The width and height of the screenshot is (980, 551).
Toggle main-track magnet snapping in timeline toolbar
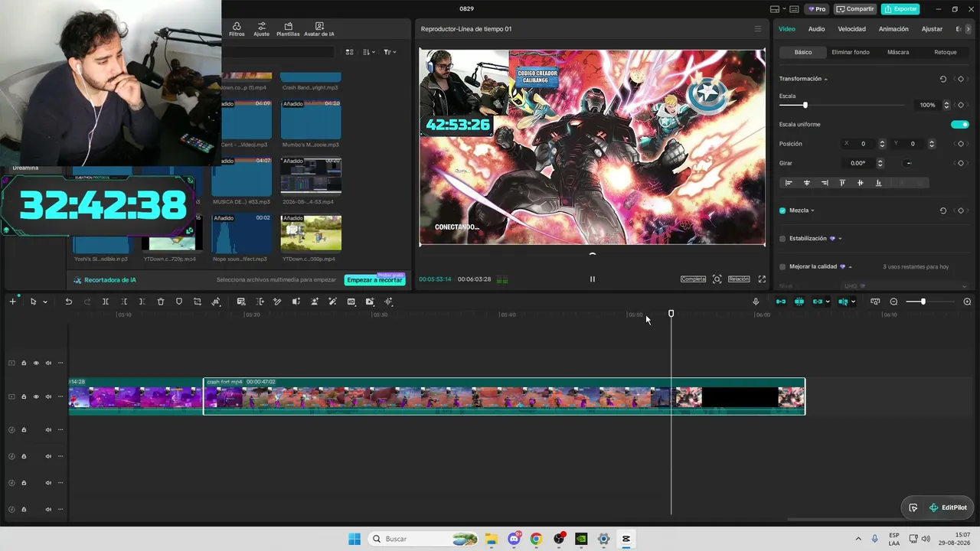pyautogui.click(x=780, y=302)
